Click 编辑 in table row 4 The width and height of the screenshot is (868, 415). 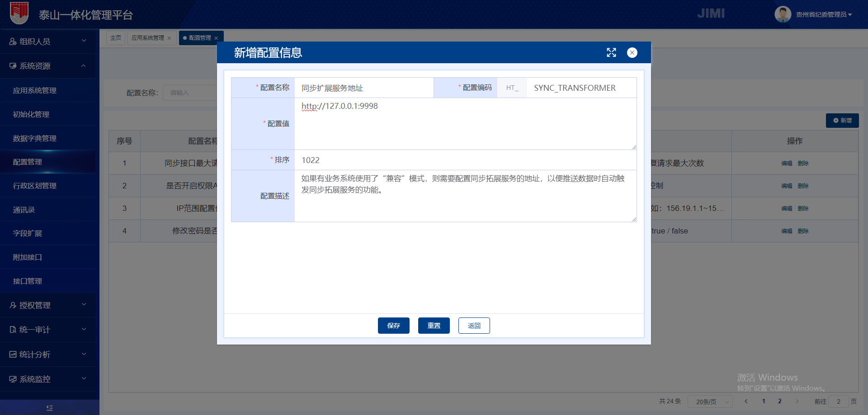(x=787, y=231)
